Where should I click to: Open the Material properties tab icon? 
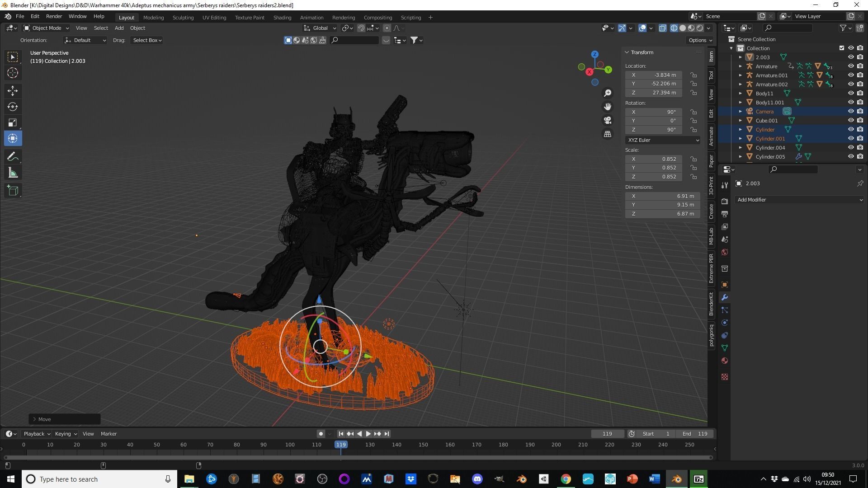[725, 361]
